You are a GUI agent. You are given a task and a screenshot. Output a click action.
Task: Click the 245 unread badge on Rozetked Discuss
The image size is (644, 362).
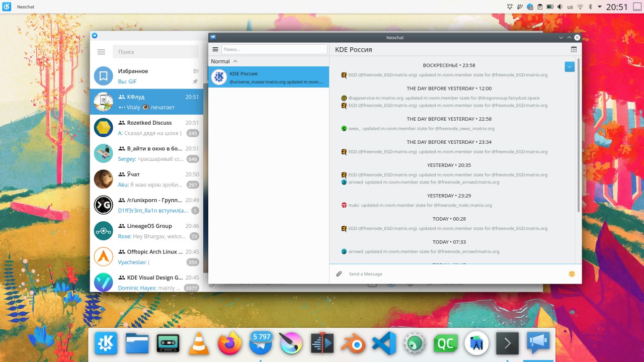click(x=193, y=133)
